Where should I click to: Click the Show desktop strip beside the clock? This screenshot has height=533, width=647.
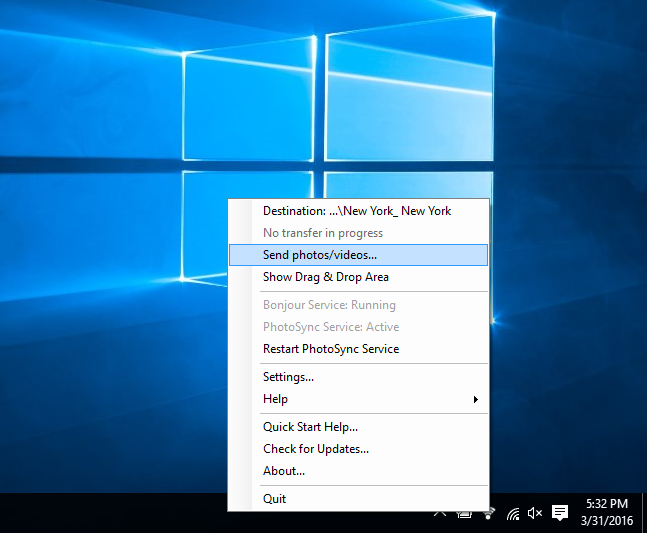tap(644, 513)
